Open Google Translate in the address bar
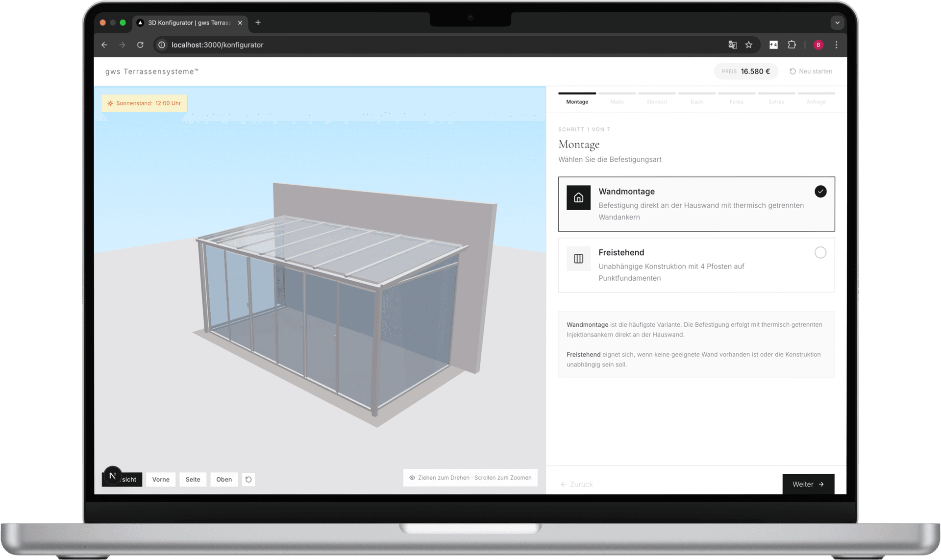This screenshot has height=560, width=941. pos(733,45)
